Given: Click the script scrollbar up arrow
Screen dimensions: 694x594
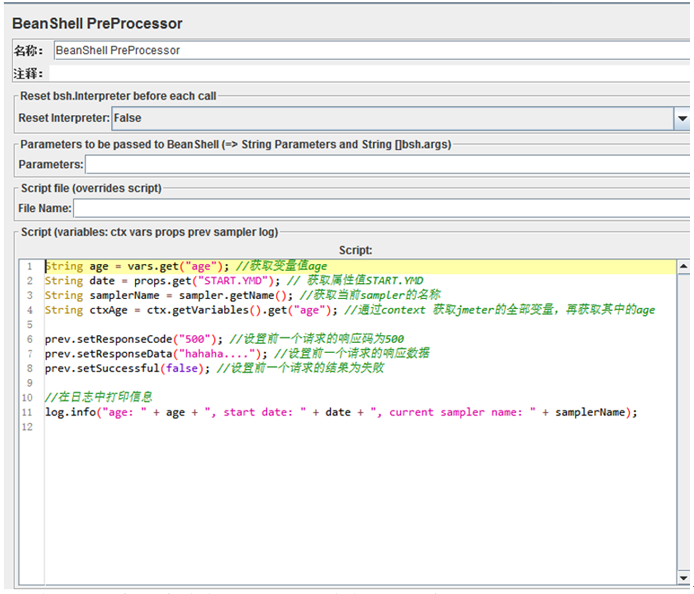Looking at the screenshot, I should coord(683,266).
